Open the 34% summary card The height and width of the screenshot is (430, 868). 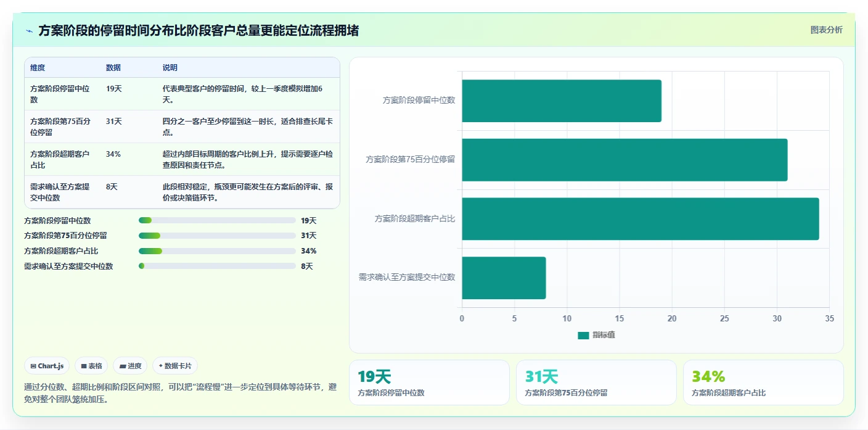coord(763,382)
